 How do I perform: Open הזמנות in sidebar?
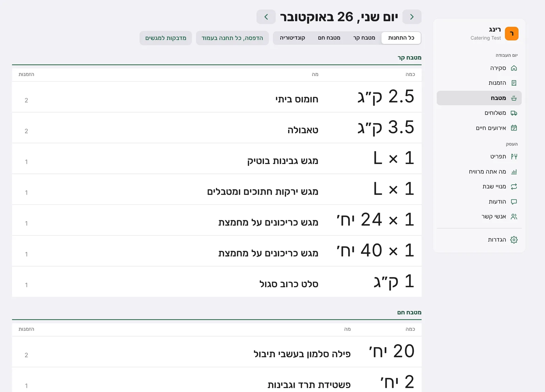coord(479,83)
